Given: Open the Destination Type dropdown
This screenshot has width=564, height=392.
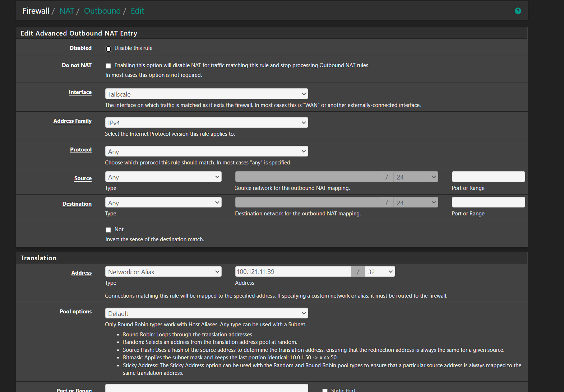Looking at the screenshot, I should (x=163, y=202).
